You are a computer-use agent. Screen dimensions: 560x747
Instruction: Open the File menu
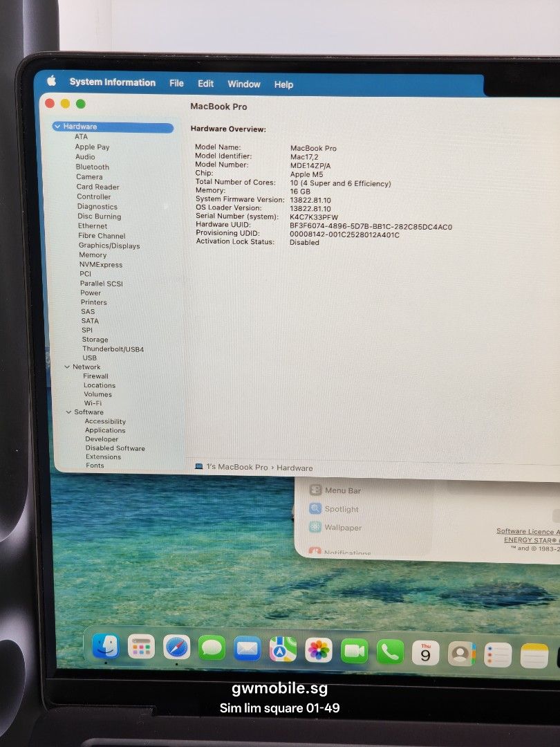point(176,83)
